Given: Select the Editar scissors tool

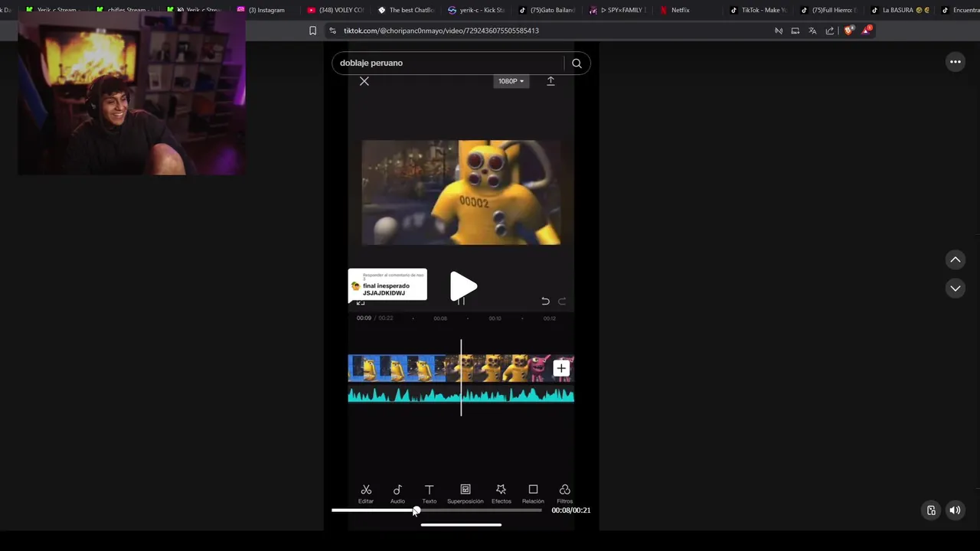Looking at the screenshot, I should [366, 494].
